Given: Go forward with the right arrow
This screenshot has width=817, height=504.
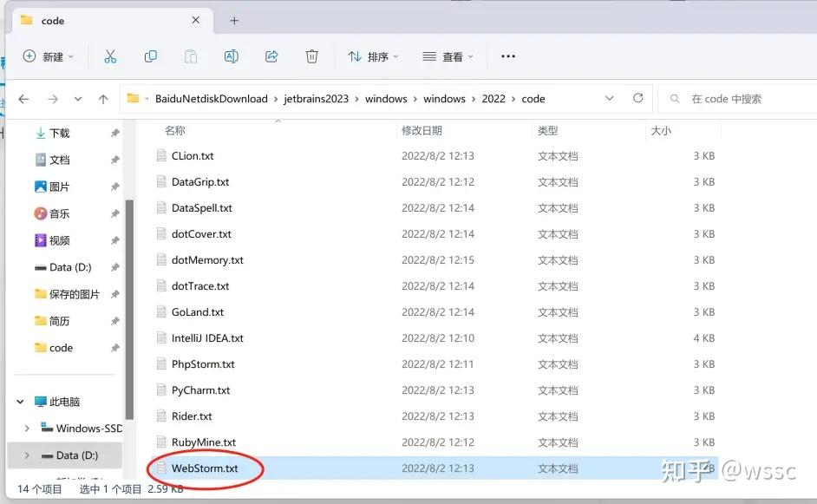Looking at the screenshot, I should pyautogui.click(x=53, y=99).
